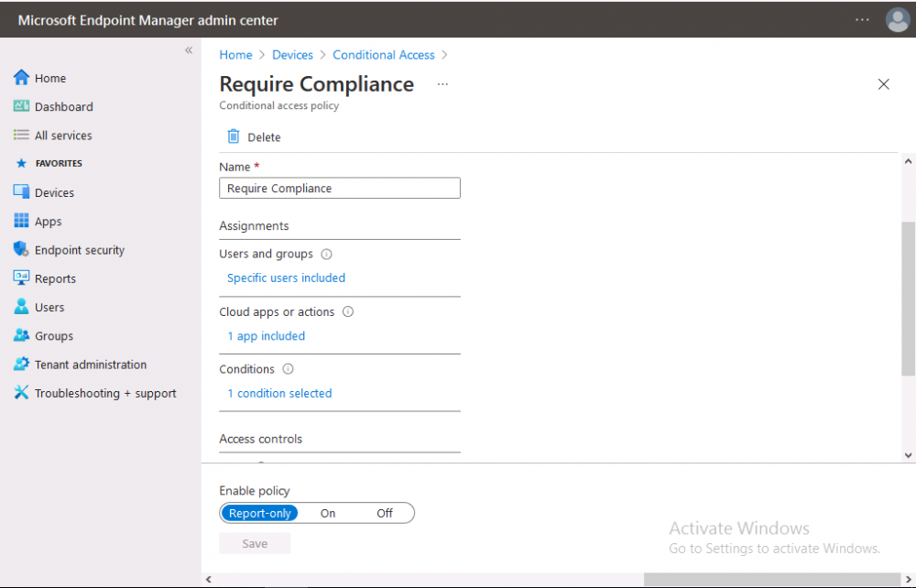Open Endpoint security in the sidebar
The image size is (916, 588).
tap(80, 250)
